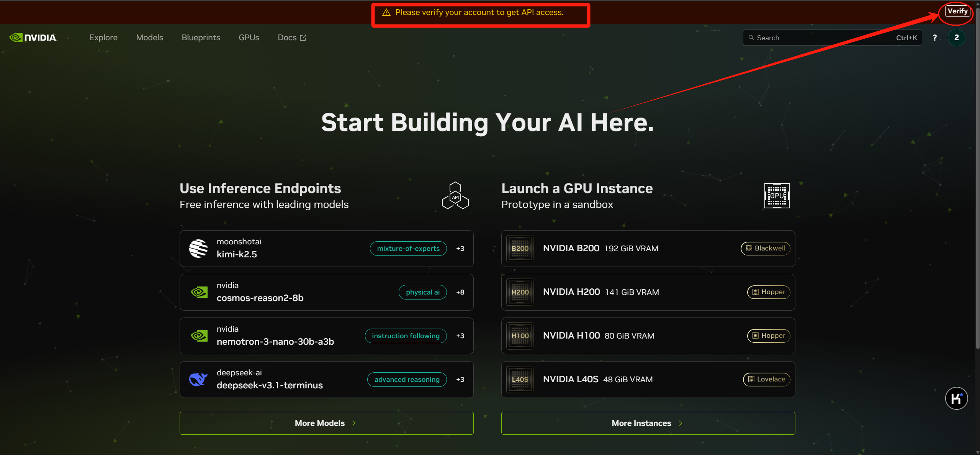Expand the +8 tags on cosmos-reason2-8b
Viewport: 980px width, 455px height.
pyautogui.click(x=460, y=292)
